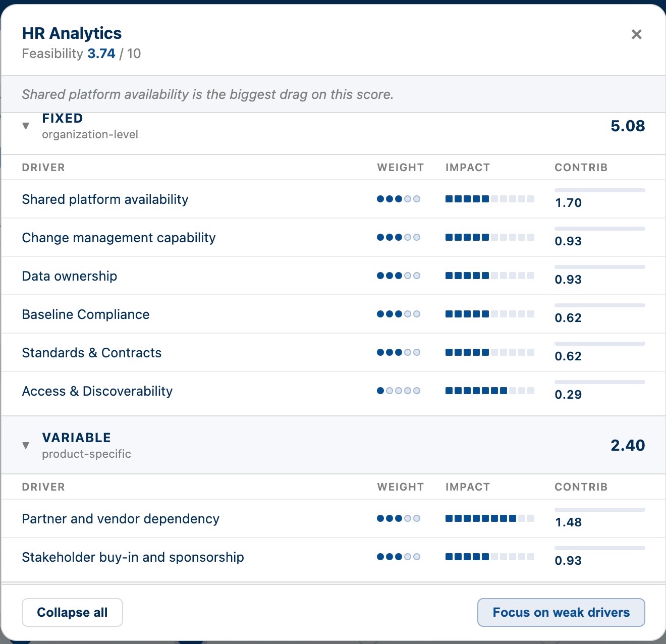666x644 pixels.
Task: Click weight dots for Change management capability
Action: (399, 237)
